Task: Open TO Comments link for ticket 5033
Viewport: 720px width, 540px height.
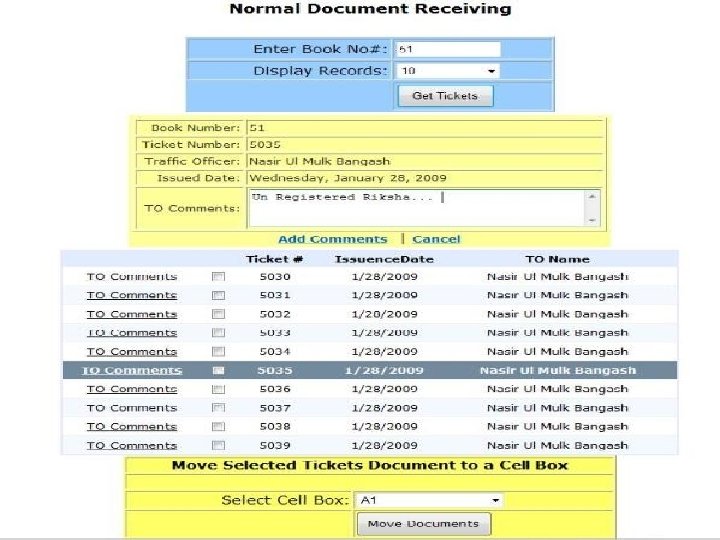Action: [132, 332]
